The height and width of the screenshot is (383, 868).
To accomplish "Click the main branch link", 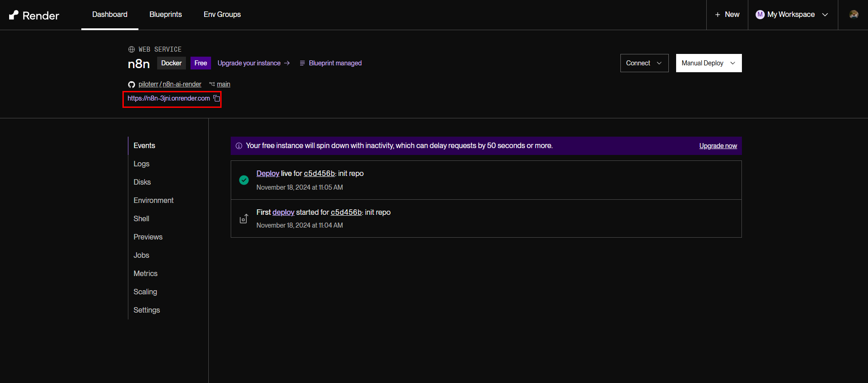I will [223, 84].
